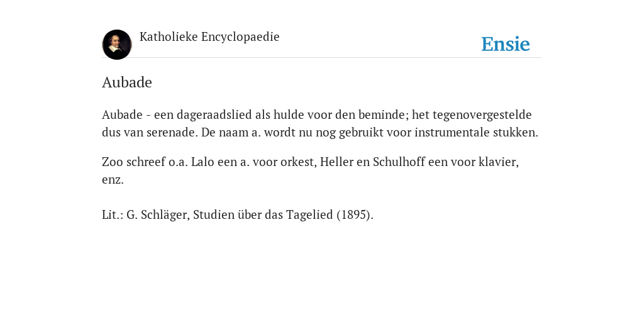Image resolution: width=644 pixels, height=322 pixels.
Task: Click the round portrait avatar of the author
Action: [117, 45]
